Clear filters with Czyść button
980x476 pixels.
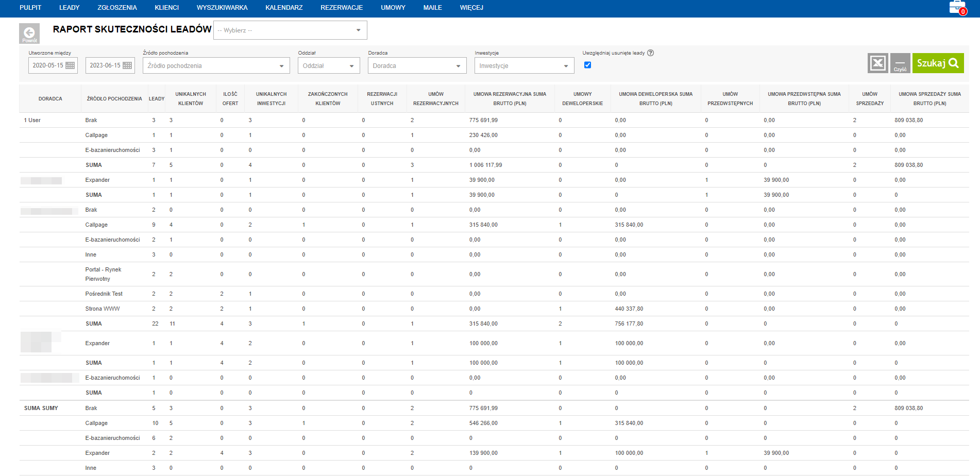(900, 63)
